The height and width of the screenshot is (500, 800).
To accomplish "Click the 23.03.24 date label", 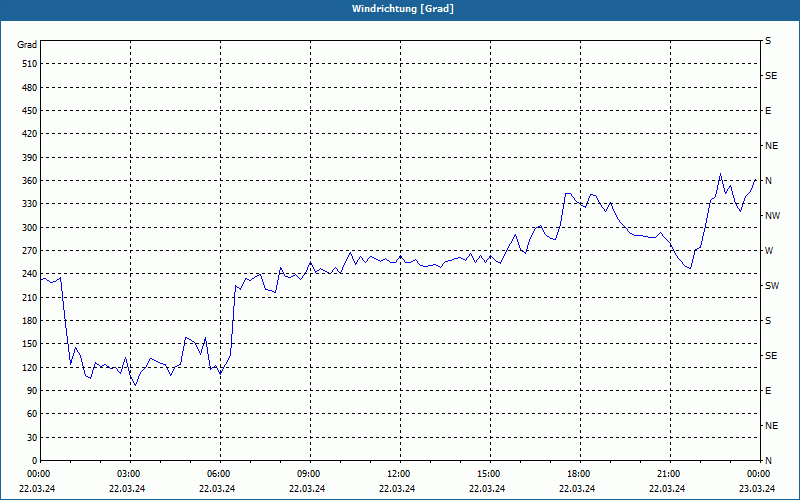I will pyautogui.click(x=757, y=488).
